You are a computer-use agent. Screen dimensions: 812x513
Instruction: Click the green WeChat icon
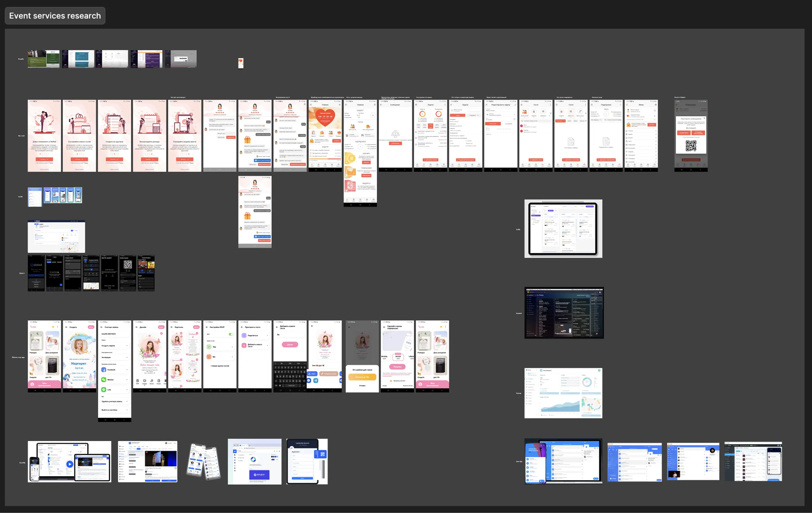click(104, 379)
